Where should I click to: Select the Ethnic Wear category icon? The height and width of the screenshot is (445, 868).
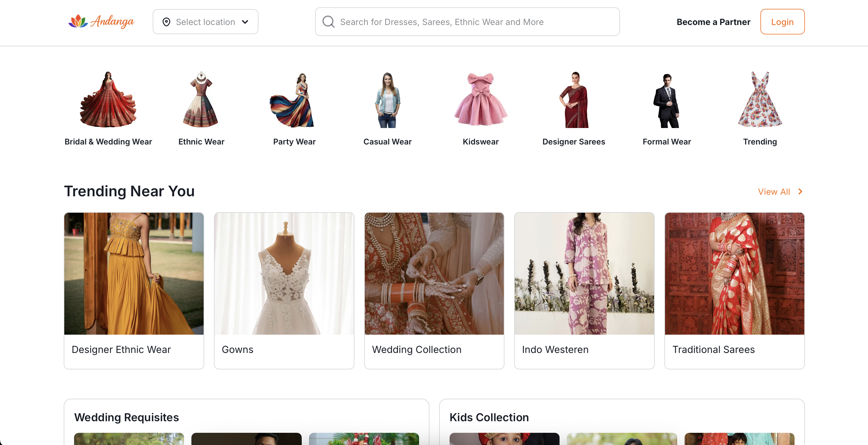pyautogui.click(x=201, y=99)
